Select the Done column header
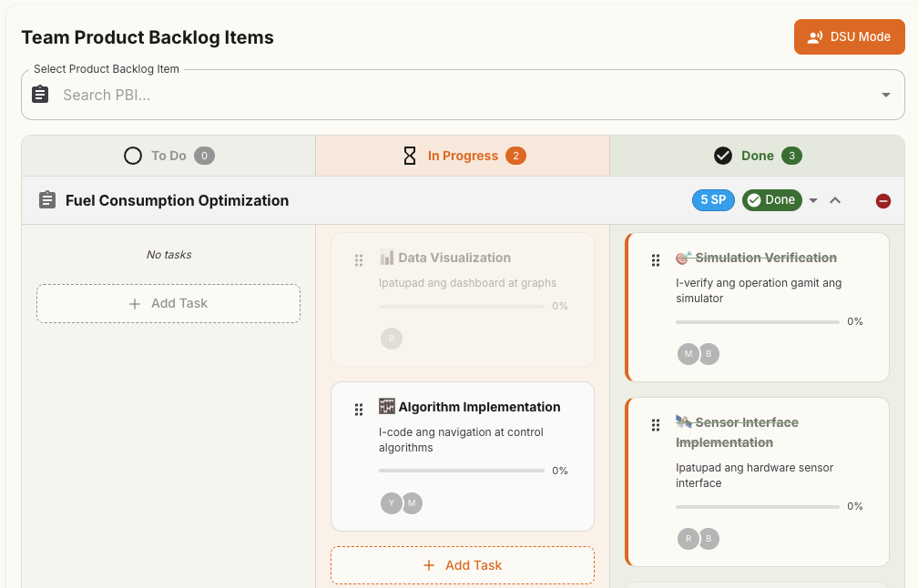 click(x=757, y=156)
